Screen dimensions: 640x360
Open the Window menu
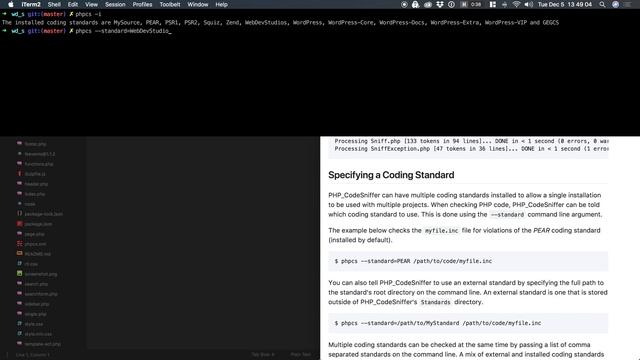pyautogui.click(x=198, y=4)
